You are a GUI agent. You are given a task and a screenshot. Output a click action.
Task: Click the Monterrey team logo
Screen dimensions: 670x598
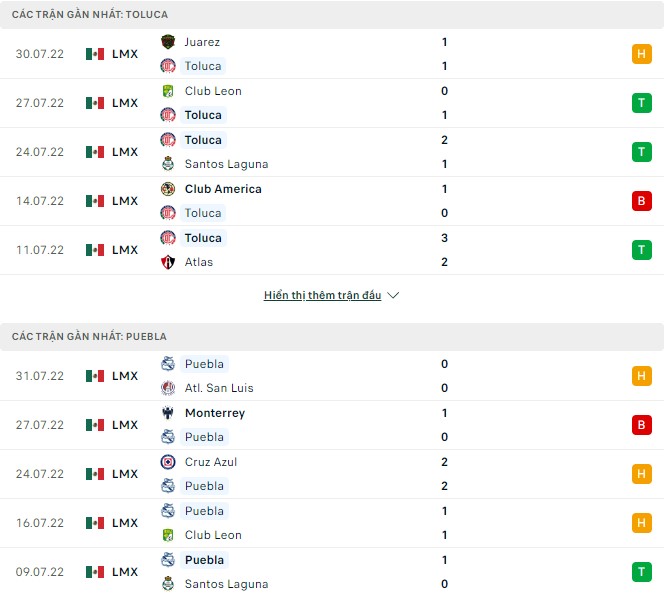coord(168,413)
